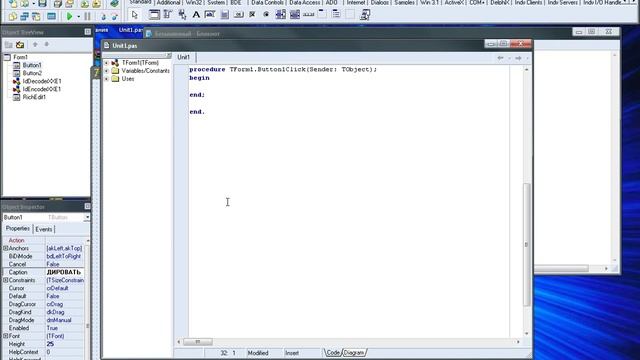Switch to the Win32 palette tab
Image resolution: width=640 pixels, height=360 pixels.
click(193, 2)
